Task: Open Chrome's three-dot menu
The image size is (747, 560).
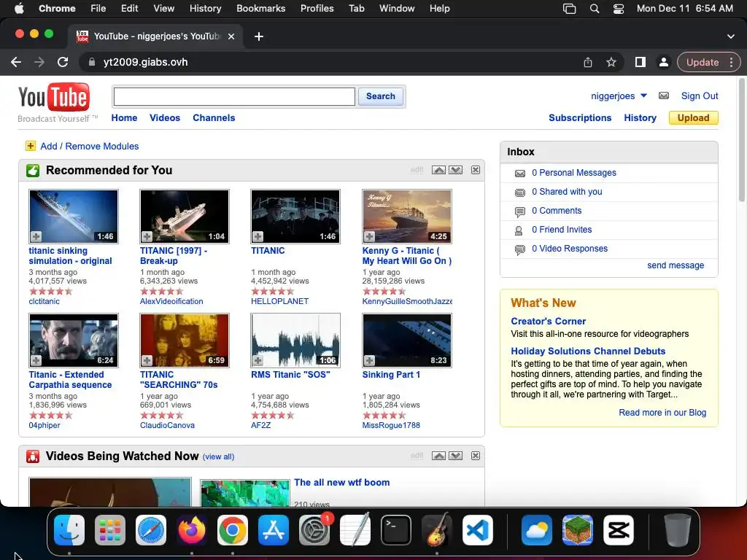Action: click(731, 62)
